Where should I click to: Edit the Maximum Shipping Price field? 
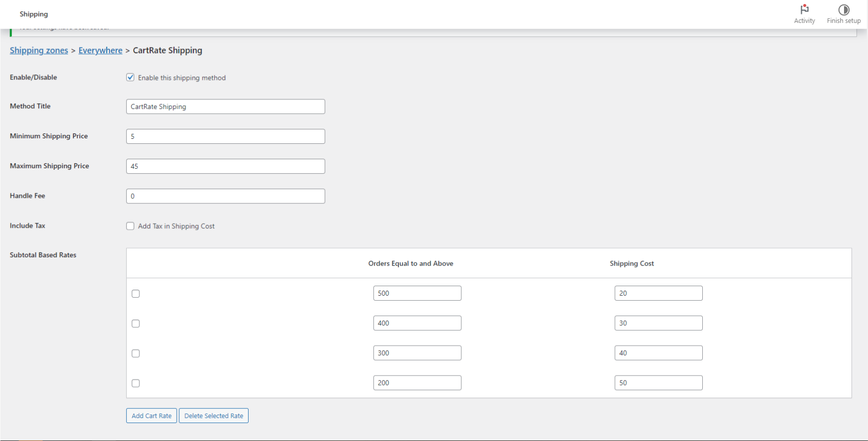coord(225,166)
